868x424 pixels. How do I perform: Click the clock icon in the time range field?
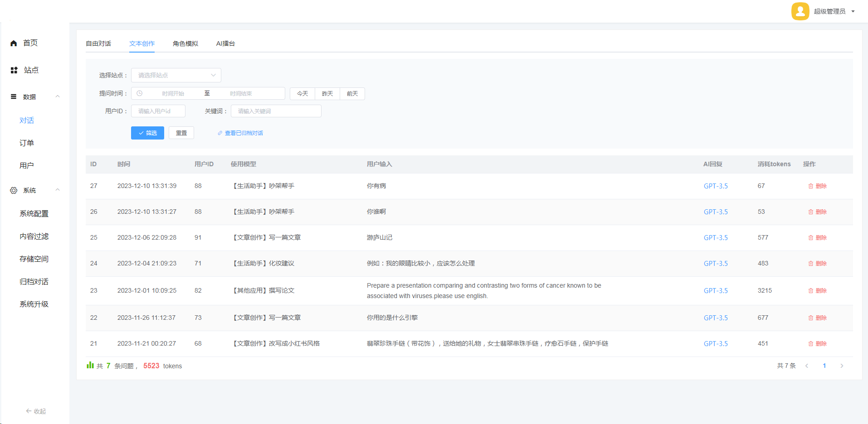140,93
